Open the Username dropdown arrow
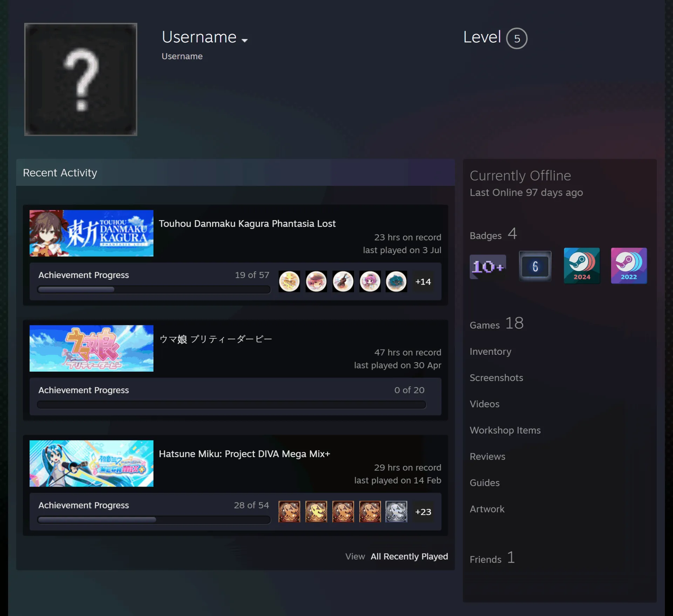Screen dimensions: 673x616 point(244,40)
